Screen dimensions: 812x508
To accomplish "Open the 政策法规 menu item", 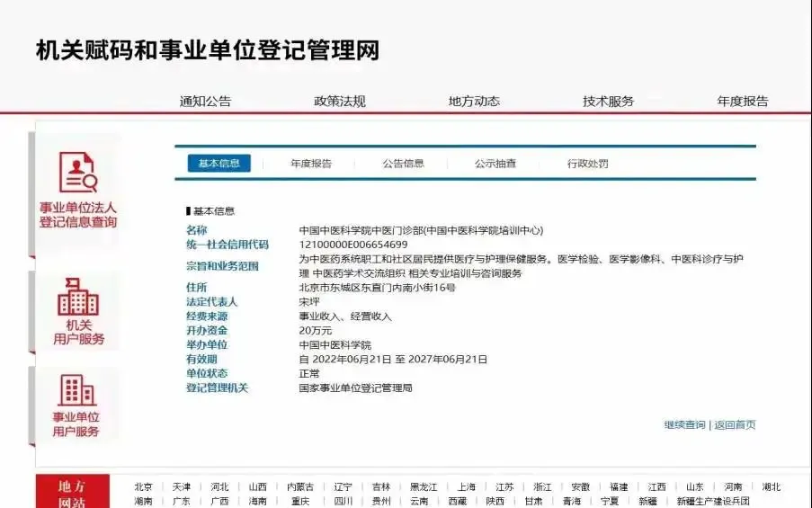I will [x=340, y=101].
